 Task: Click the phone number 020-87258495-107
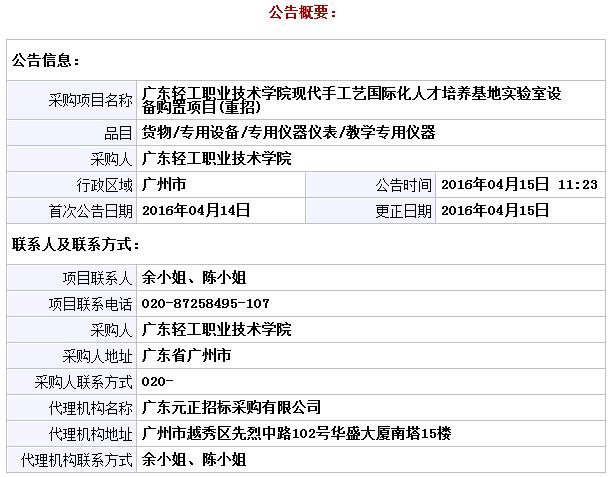click(205, 304)
